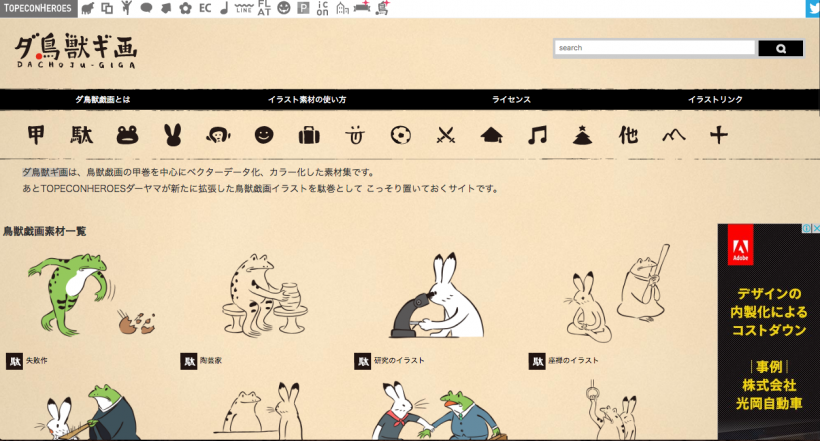
Task: Go to イラスト素材の使い方 page
Action: tap(307, 100)
